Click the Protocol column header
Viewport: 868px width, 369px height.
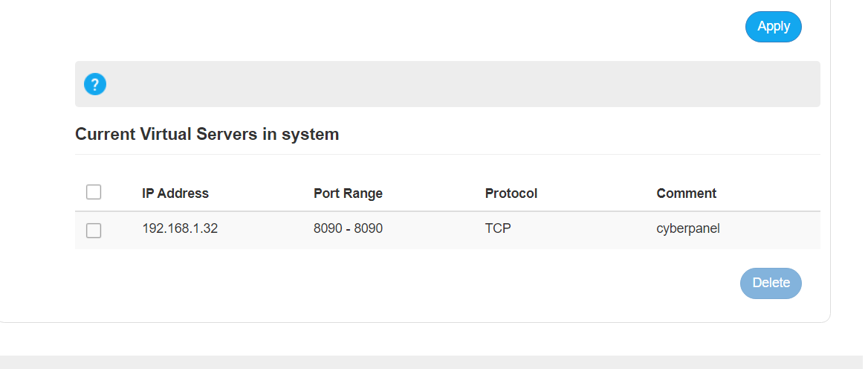[x=511, y=193]
